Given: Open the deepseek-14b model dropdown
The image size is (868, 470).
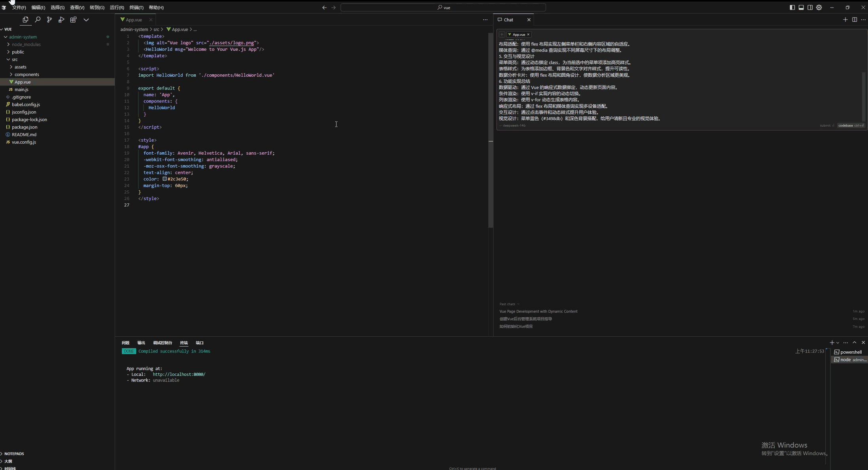Looking at the screenshot, I should (x=513, y=125).
